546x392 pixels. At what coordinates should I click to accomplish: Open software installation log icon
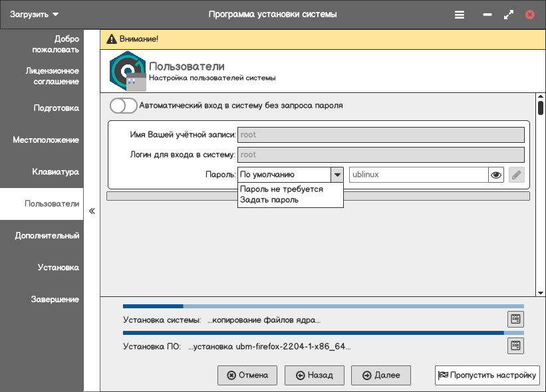point(515,345)
